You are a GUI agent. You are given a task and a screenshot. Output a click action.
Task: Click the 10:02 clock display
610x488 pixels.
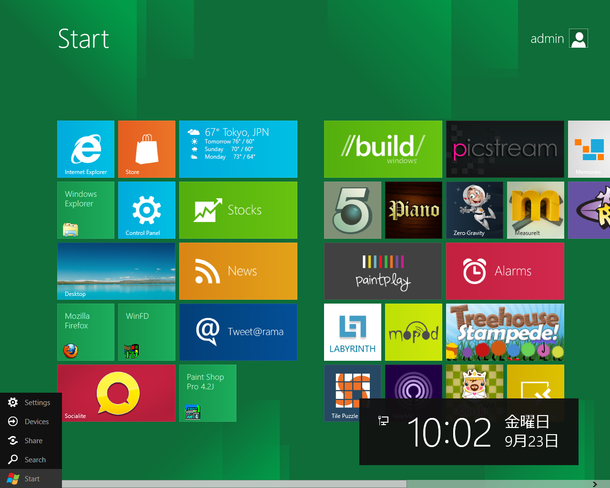coord(449,432)
